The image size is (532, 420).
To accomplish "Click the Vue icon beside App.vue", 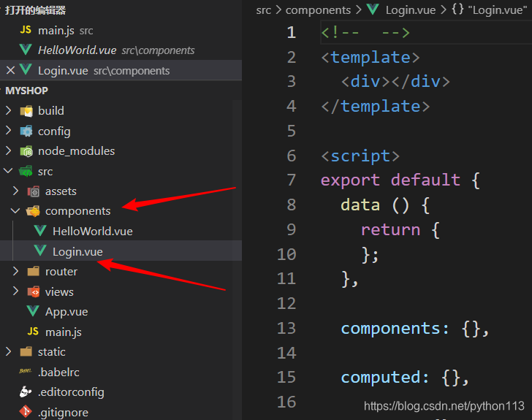I will (33, 310).
